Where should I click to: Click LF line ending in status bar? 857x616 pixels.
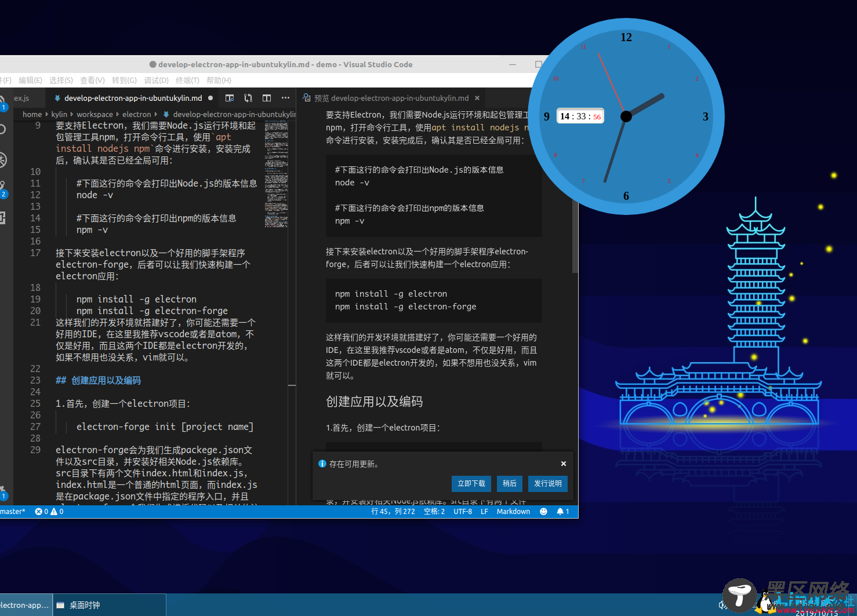pos(484,512)
